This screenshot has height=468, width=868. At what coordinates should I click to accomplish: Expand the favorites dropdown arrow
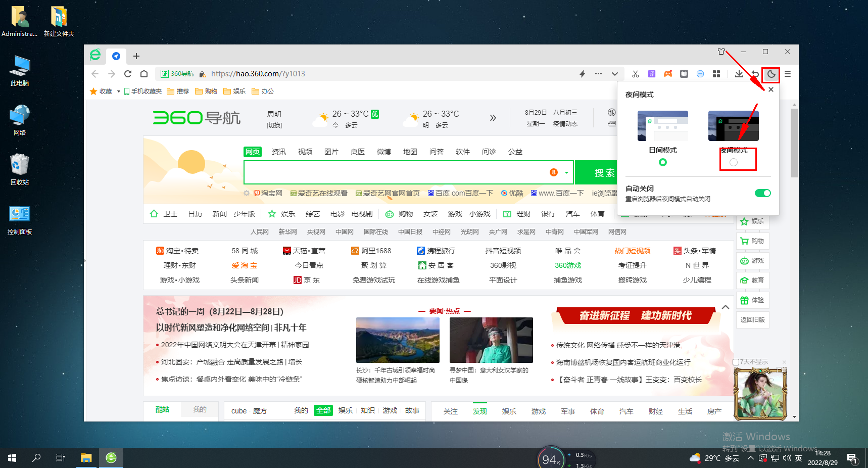119,91
